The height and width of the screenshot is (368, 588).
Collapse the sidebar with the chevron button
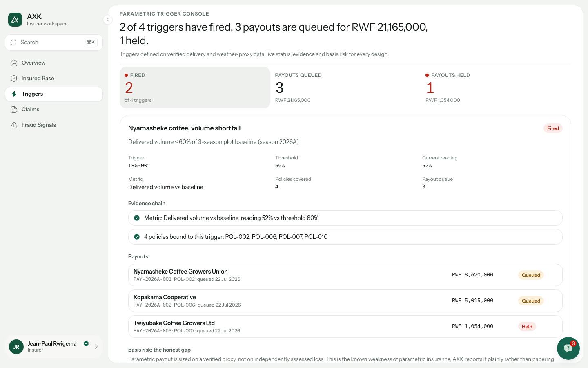tap(107, 20)
